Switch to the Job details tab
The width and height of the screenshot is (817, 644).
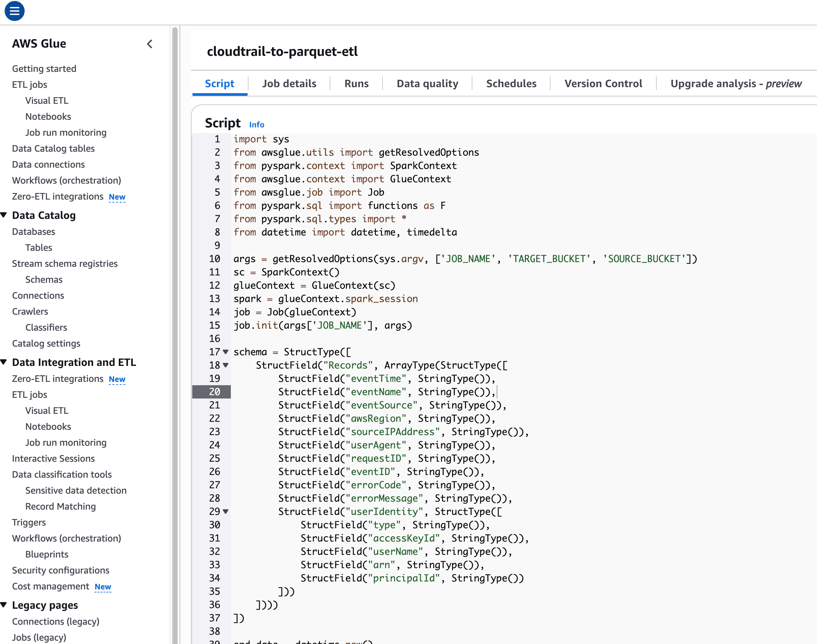coord(289,83)
